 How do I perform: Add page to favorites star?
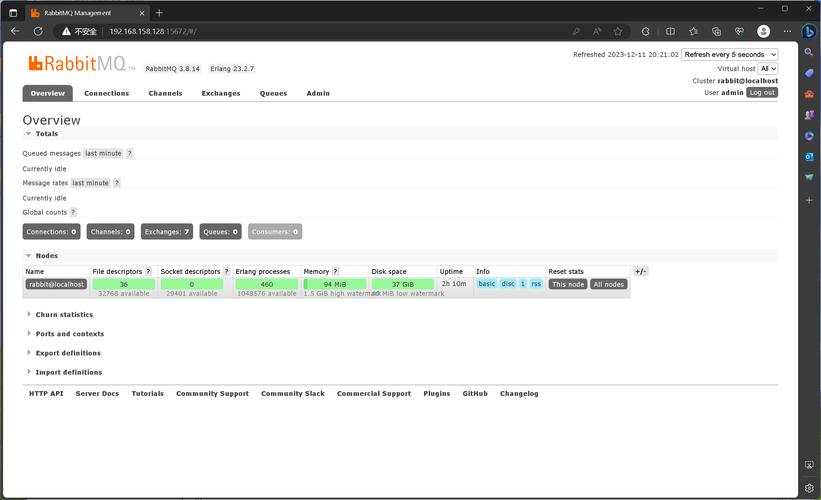click(x=618, y=31)
